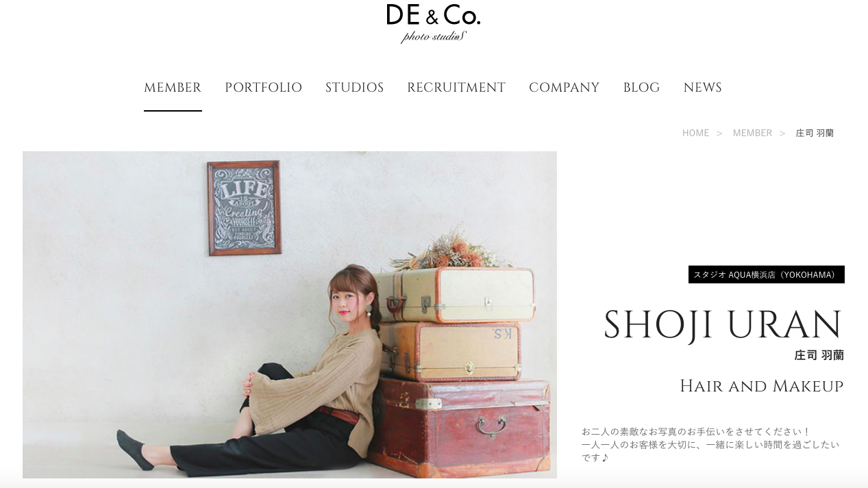The image size is (868, 488).
Task: Open the NEWS navigation link
Action: pos(702,88)
